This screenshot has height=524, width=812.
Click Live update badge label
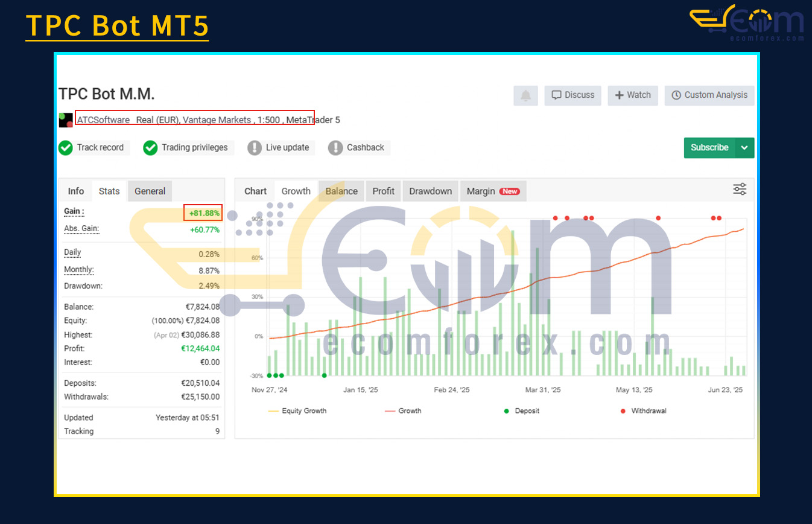[x=287, y=148]
